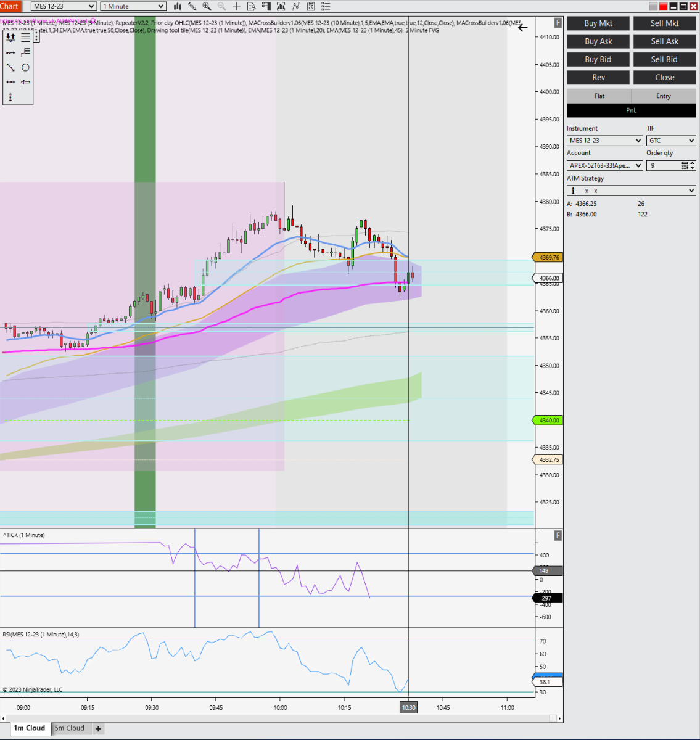
Task: Click the three-dot grip on drawing tile
Action: pyautogui.click(x=36, y=37)
